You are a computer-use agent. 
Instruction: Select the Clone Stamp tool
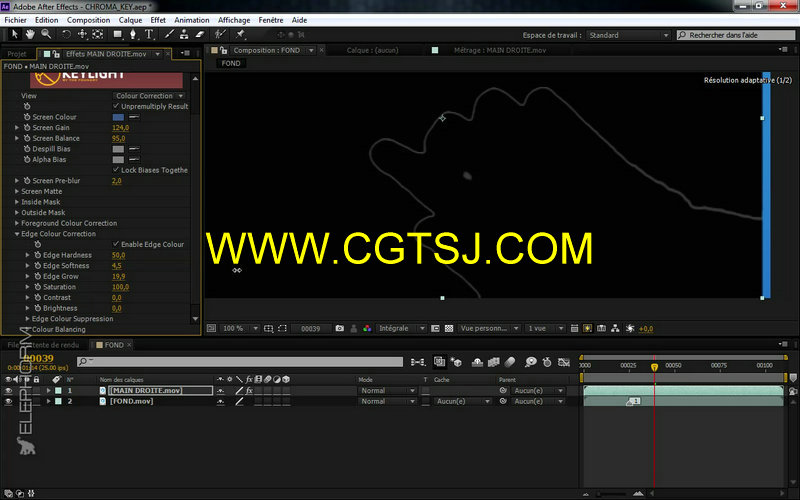tap(184, 34)
